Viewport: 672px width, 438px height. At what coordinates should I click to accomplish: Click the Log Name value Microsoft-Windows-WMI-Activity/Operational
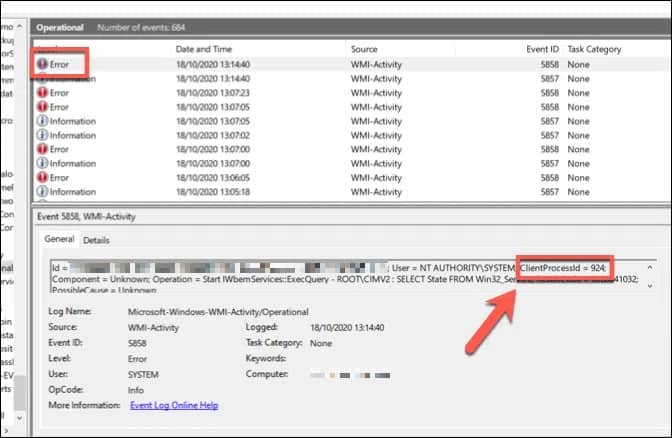[218, 312]
